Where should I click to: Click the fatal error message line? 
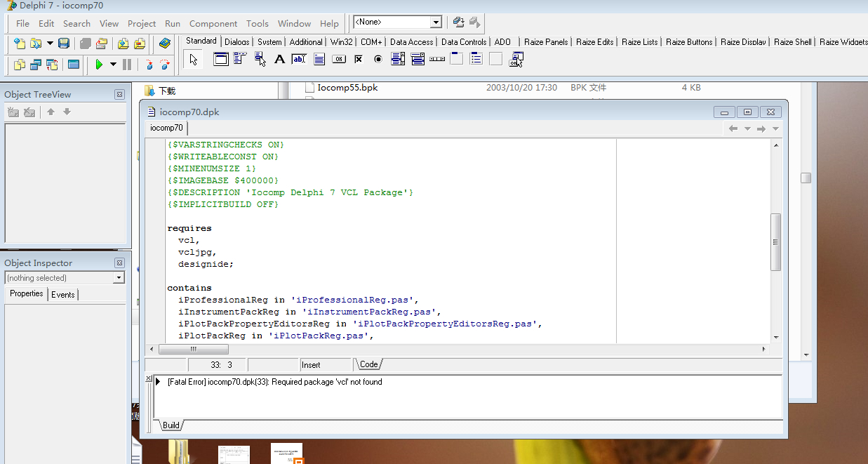[x=275, y=382]
